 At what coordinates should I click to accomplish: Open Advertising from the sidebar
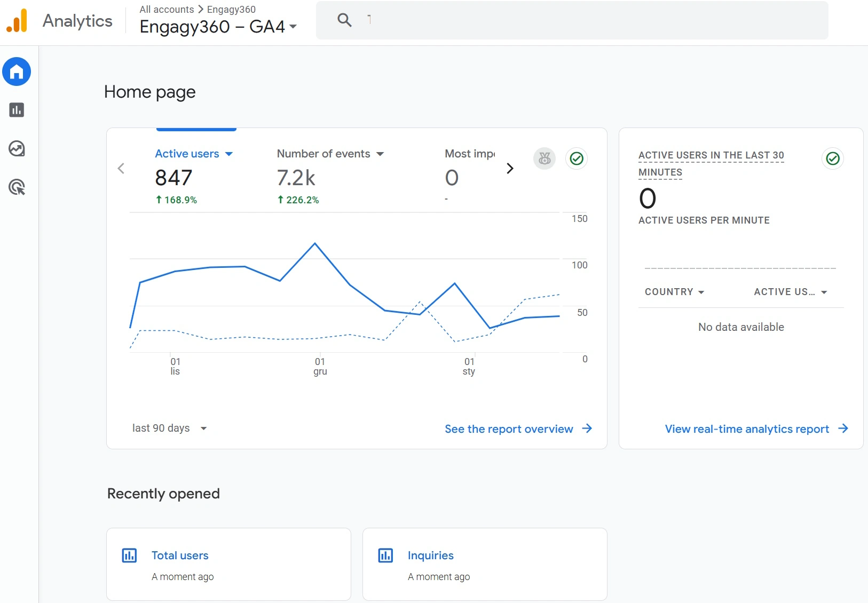coord(17,187)
